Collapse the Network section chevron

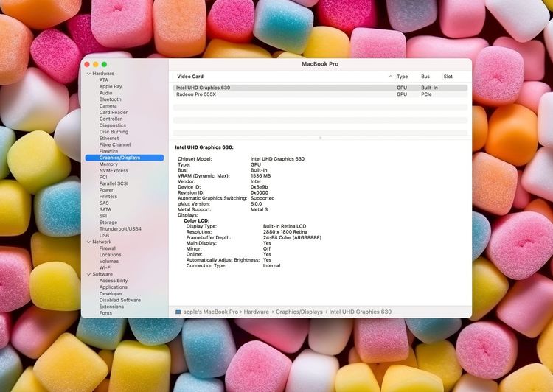[x=89, y=242]
